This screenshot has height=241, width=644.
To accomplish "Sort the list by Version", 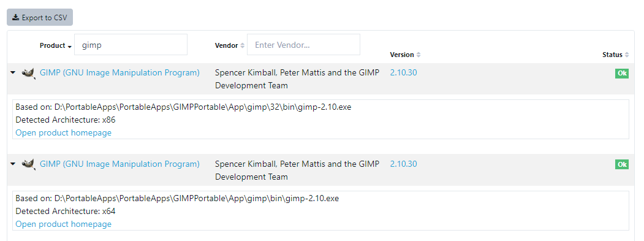I will coord(405,55).
